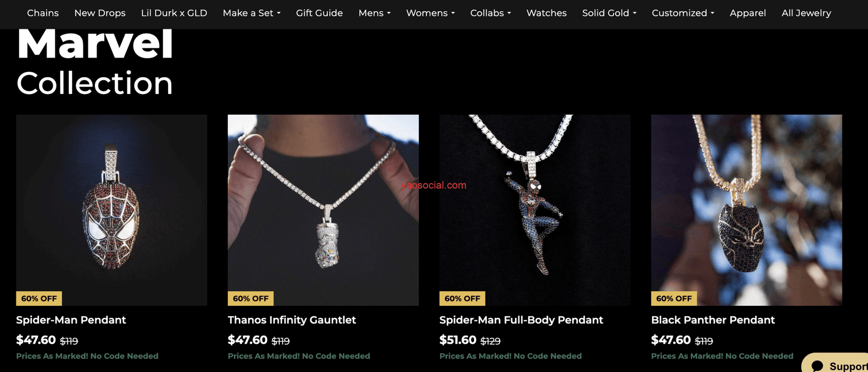Select All Jewelry in navigation
Image resolution: width=868 pixels, height=372 pixels.
coord(806,13)
